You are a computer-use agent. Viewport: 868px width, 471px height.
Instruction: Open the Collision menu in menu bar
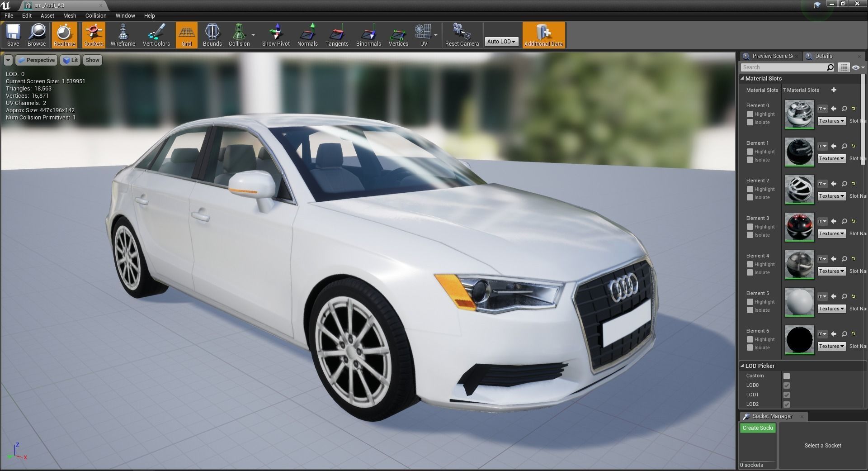(x=96, y=15)
